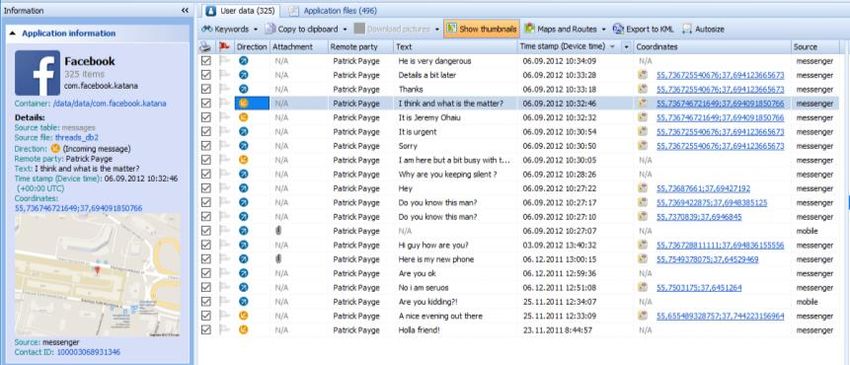The width and height of the screenshot is (850, 365).
Task: Click direction icon of 'Are you kidding?!' row
Action: tap(243, 302)
